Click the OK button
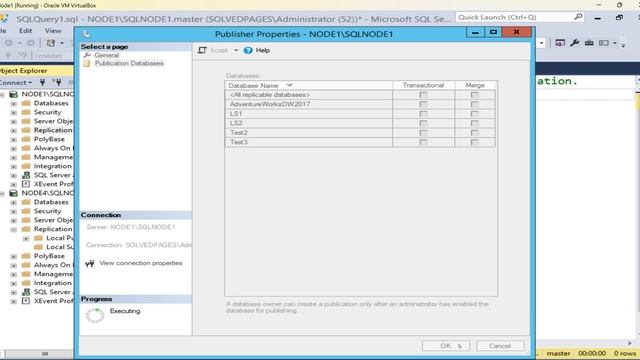This screenshot has height=360, width=640. (446, 346)
